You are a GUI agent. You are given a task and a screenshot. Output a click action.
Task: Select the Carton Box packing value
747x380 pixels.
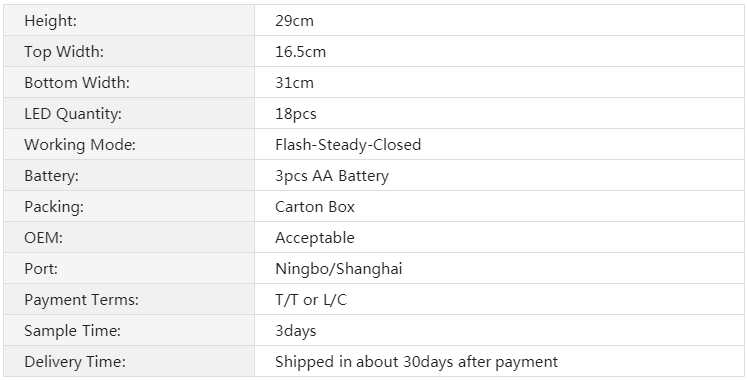point(315,207)
